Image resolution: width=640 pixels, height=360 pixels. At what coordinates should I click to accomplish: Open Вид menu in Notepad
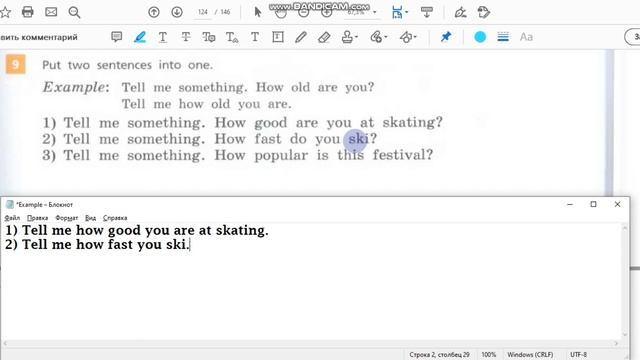[91, 218]
